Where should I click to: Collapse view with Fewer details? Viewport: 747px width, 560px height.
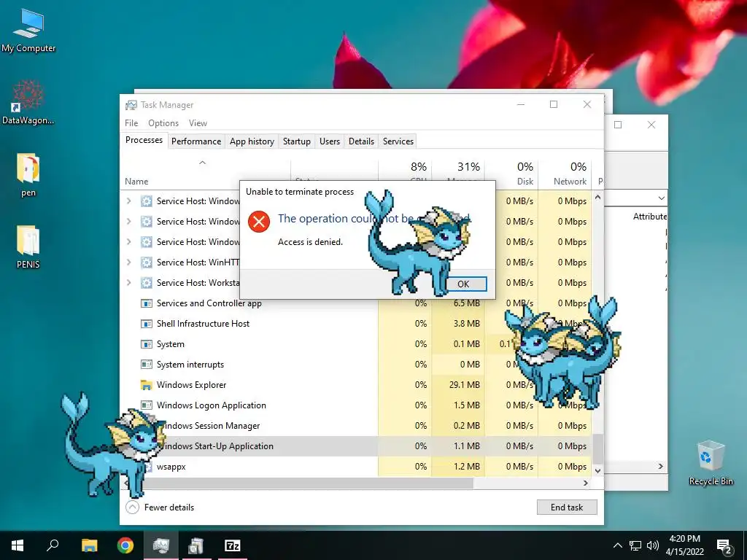coord(160,507)
